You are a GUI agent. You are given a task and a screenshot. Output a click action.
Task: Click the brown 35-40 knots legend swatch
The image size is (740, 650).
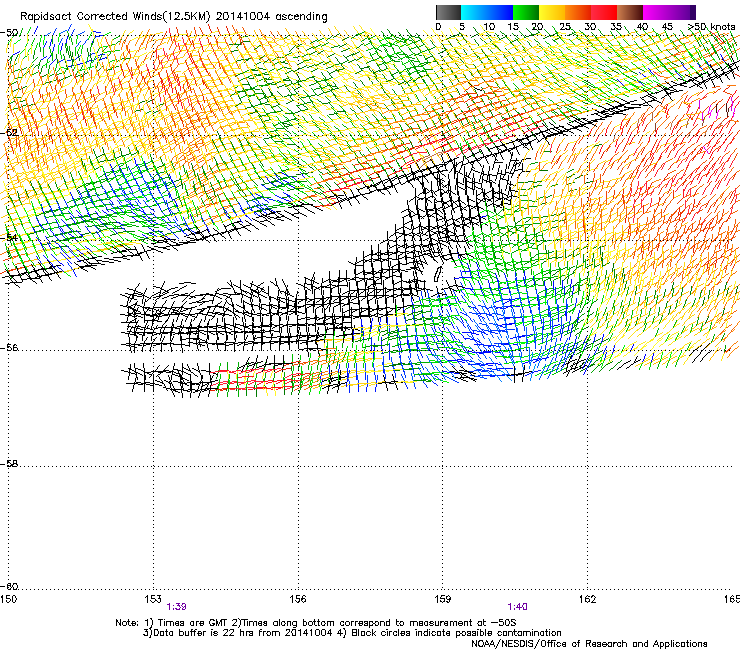point(630,12)
